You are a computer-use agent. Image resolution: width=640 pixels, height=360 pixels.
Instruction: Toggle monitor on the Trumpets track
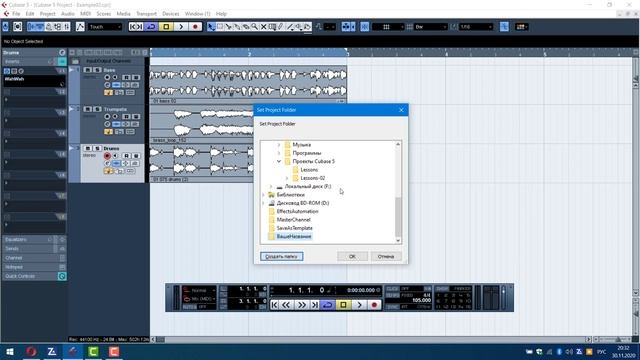(115, 116)
